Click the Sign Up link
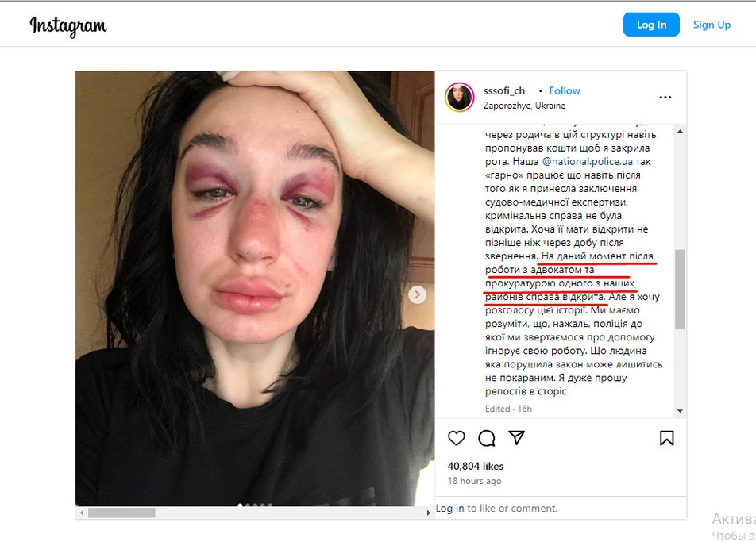 pyautogui.click(x=712, y=25)
